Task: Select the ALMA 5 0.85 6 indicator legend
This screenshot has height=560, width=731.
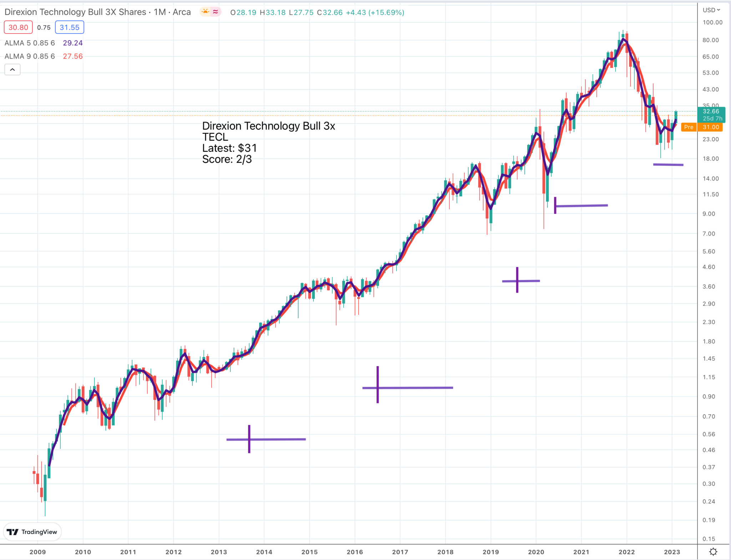Action: click(30, 43)
